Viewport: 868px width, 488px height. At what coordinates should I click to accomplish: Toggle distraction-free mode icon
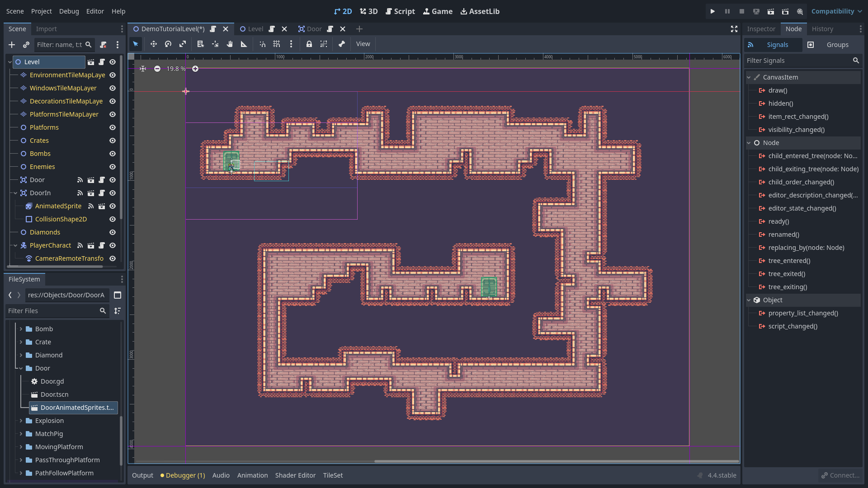[734, 29]
